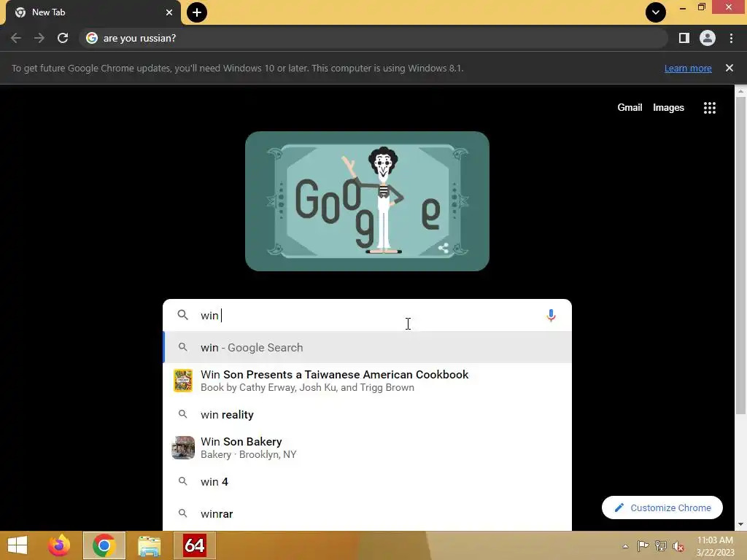Close the New Tab tab
Image resolution: width=747 pixels, height=560 pixels.
click(169, 12)
